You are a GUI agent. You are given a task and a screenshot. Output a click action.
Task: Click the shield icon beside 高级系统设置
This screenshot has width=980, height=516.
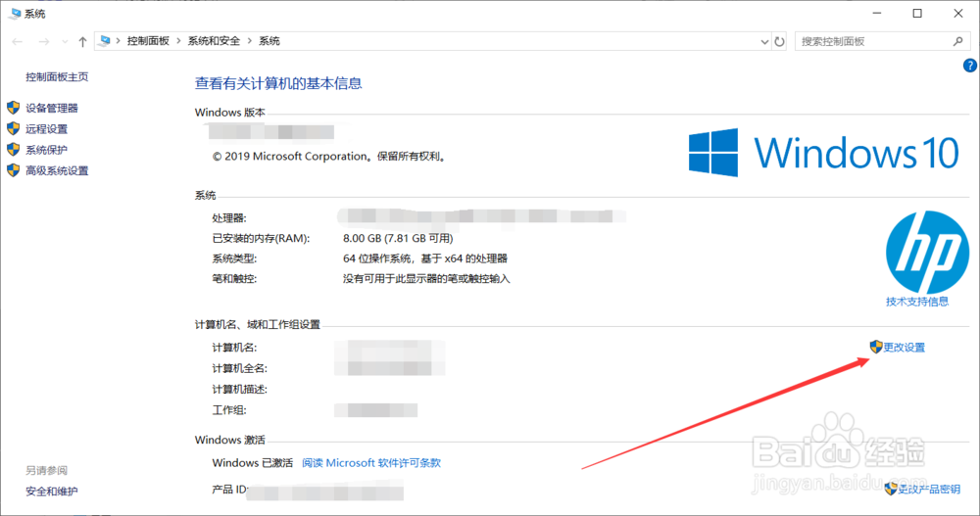point(13,170)
